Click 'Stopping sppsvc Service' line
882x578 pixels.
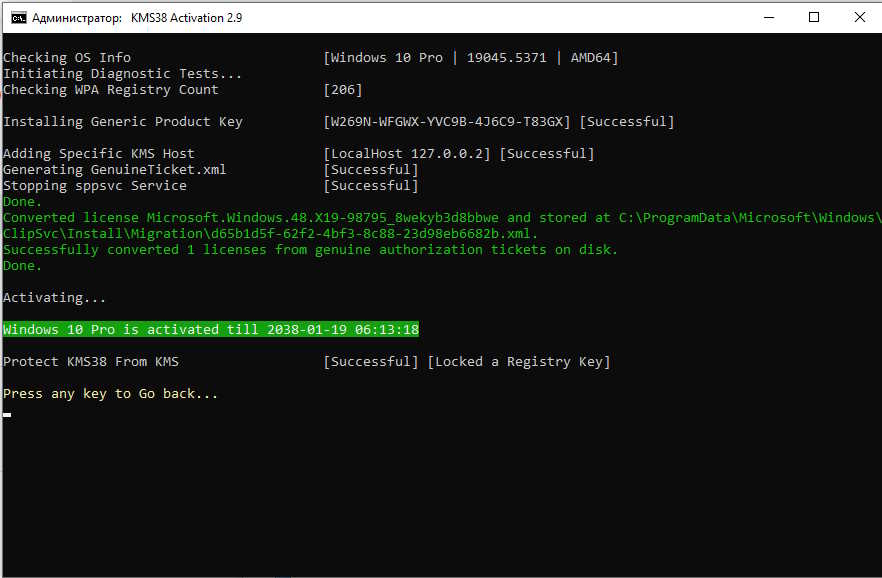[x=95, y=186]
